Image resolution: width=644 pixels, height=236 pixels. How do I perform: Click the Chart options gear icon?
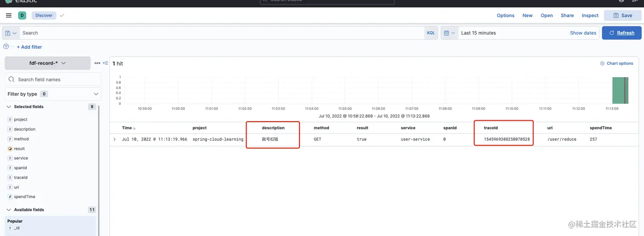(602, 63)
